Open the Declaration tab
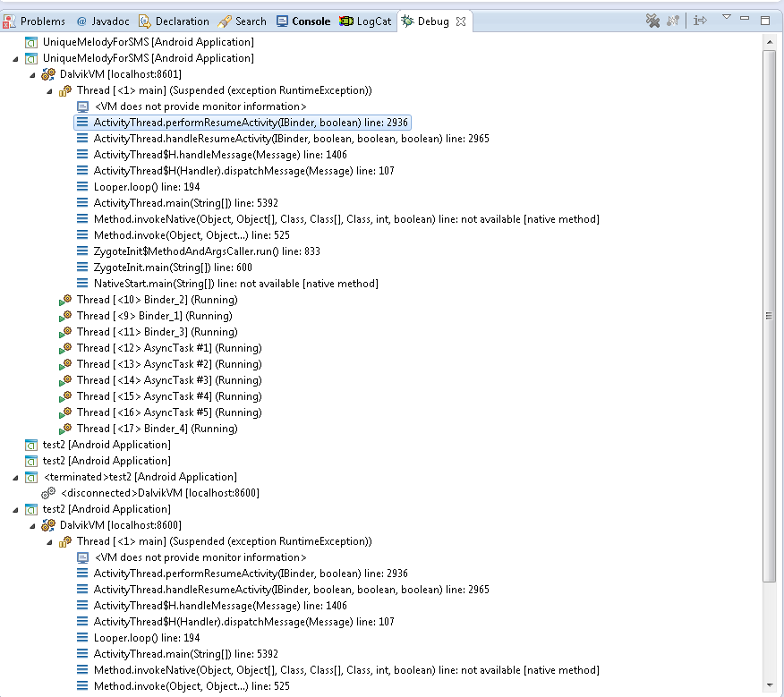784x697 pixels. 174,21
